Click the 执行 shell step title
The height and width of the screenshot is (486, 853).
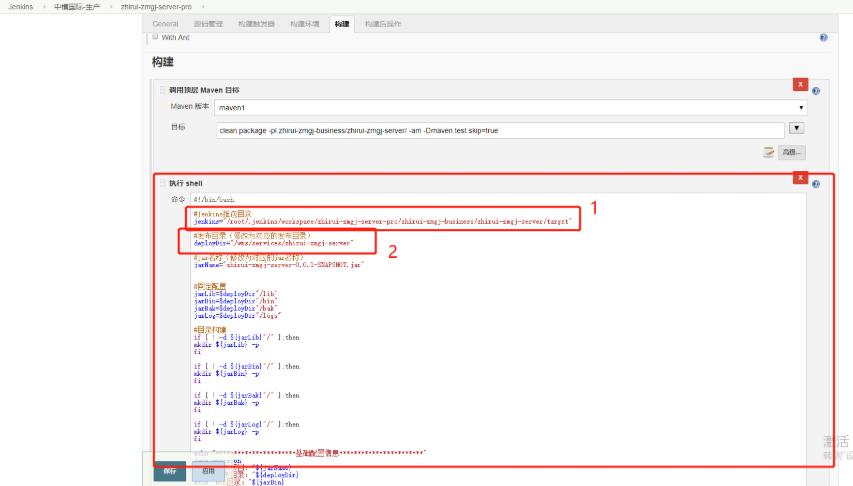(x=186, y=183)
